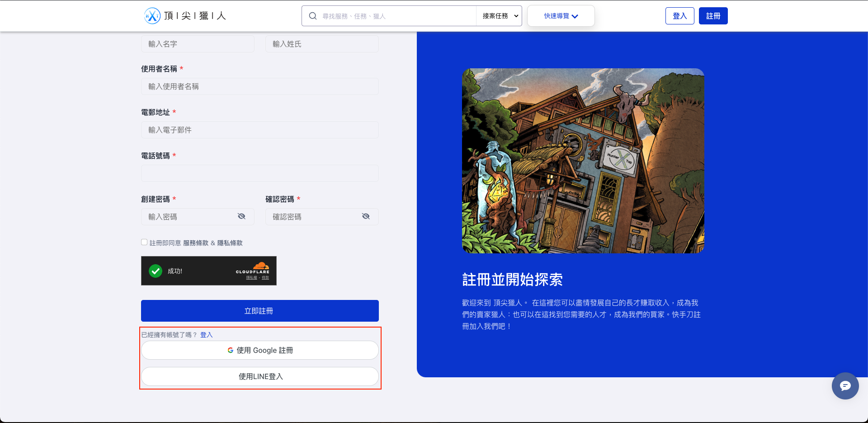Screen dimensions: 868x423
Task: Click the green success checkmark
Action: [x=156, y=271]
